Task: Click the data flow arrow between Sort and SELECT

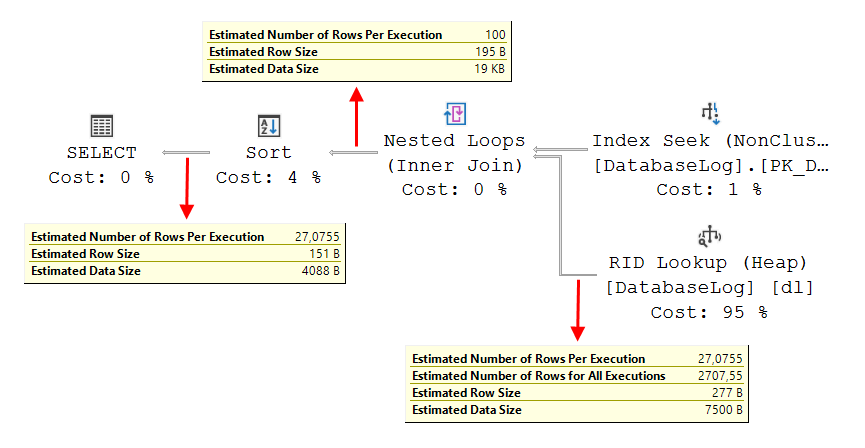Action: pos(190,153)
